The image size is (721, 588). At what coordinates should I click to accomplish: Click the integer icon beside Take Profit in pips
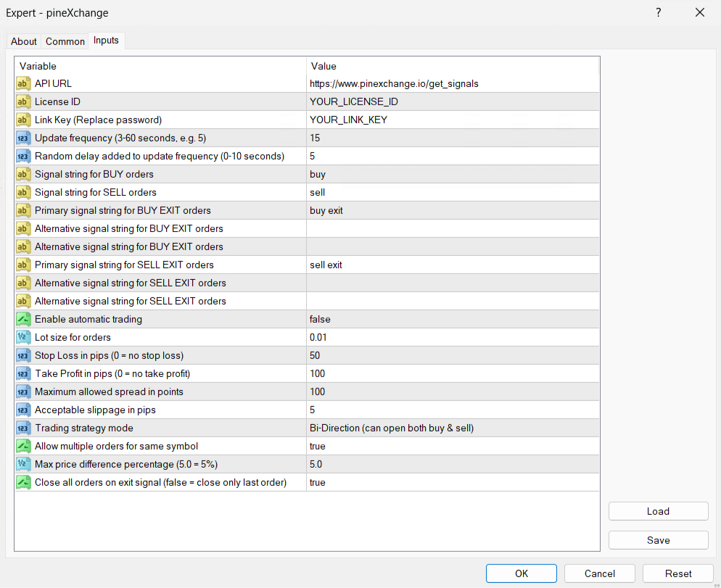click(23, 374)
